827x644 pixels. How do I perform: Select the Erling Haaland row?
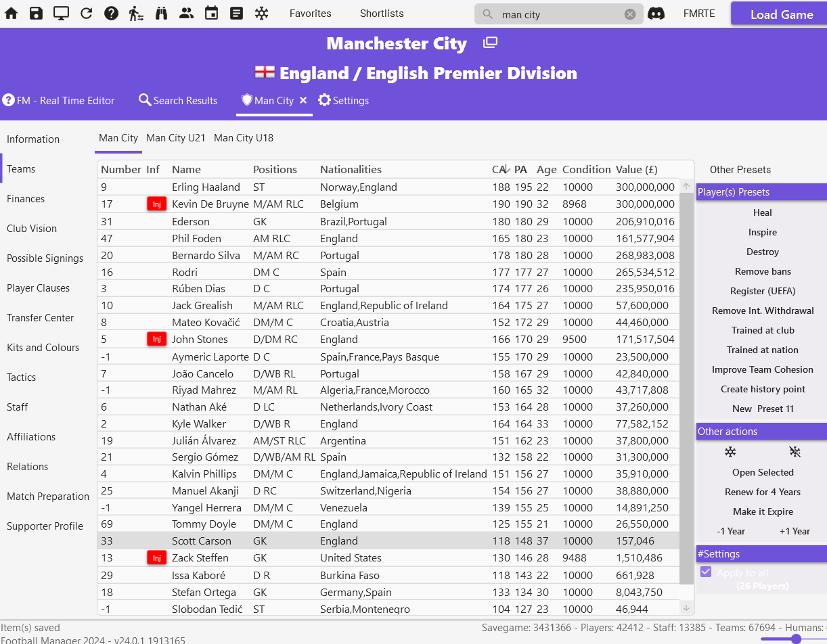coord(388,187)
